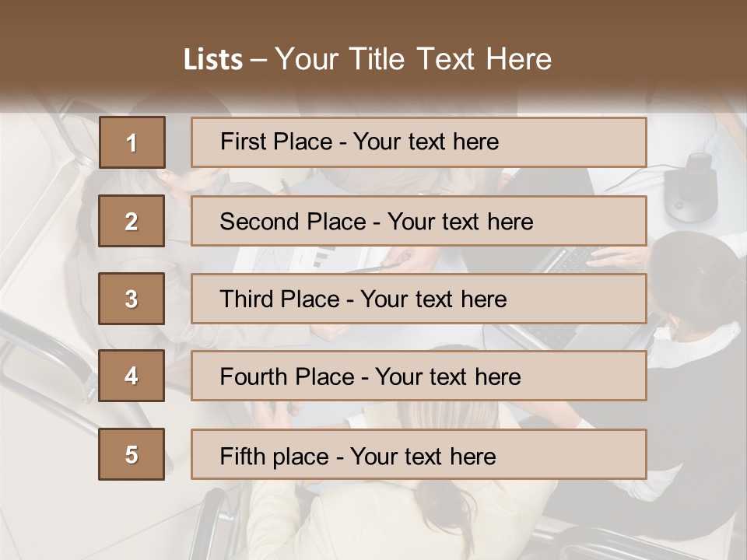Click the number 5 box

(x=132, y=454)
